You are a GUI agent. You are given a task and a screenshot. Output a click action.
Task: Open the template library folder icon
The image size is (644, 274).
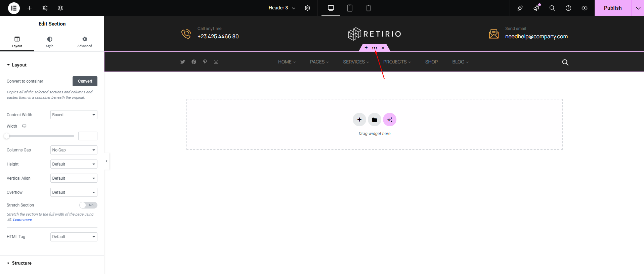(374, 120)
